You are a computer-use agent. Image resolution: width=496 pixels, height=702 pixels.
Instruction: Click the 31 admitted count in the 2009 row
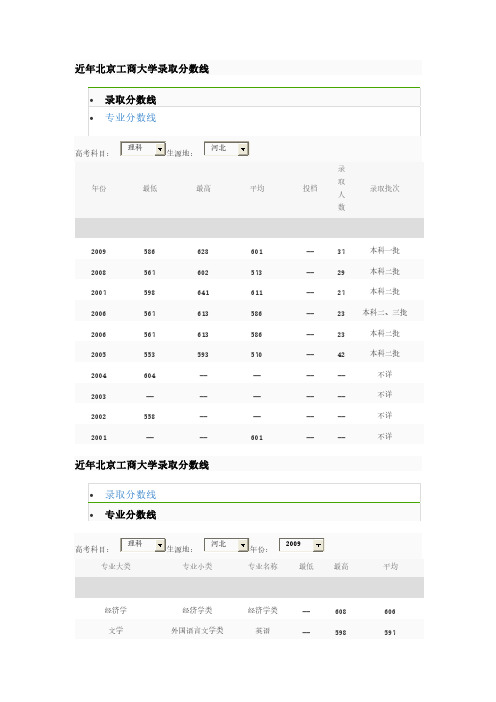(341, 252)
